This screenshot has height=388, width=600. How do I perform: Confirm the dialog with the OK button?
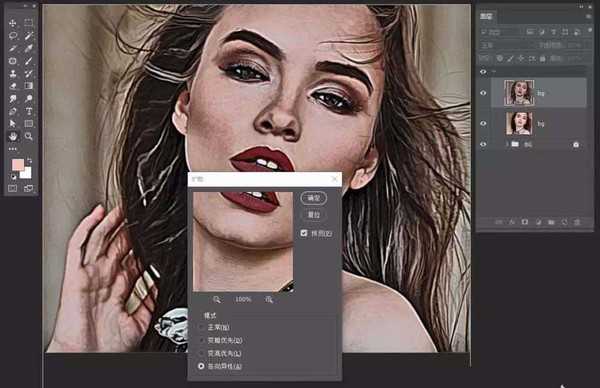(313, 198)
